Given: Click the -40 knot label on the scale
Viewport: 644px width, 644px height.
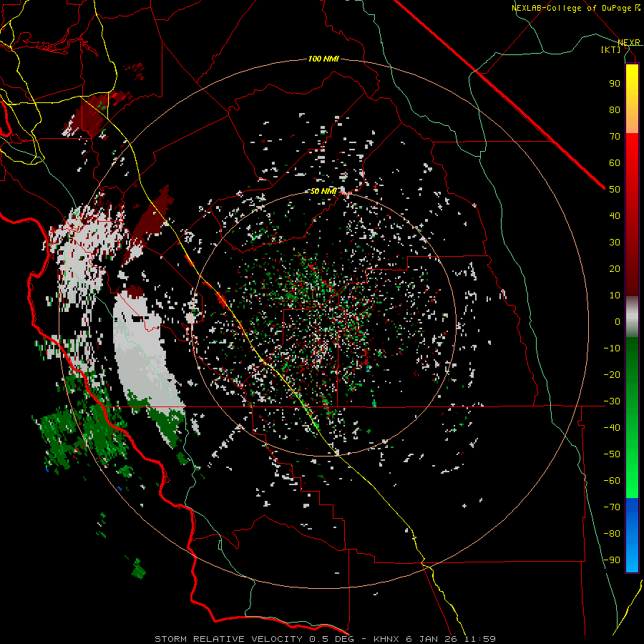Looking at the screenshot, I should [x=612, y=428].
